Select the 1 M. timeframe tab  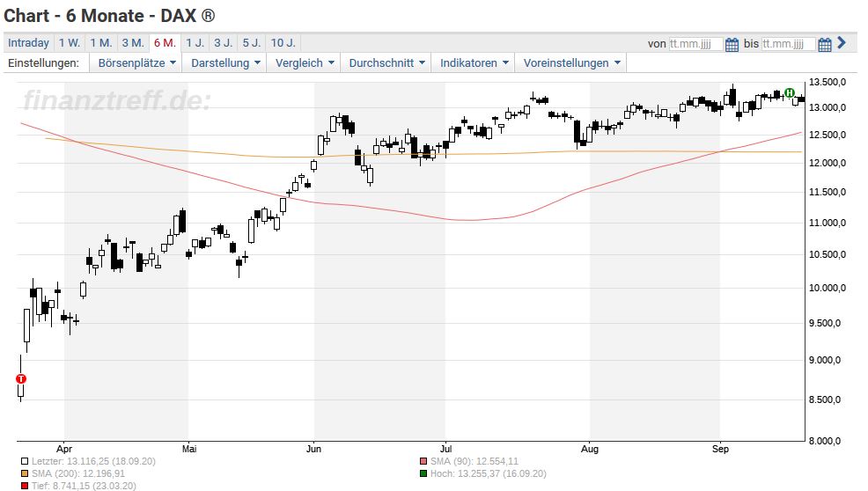101,42
